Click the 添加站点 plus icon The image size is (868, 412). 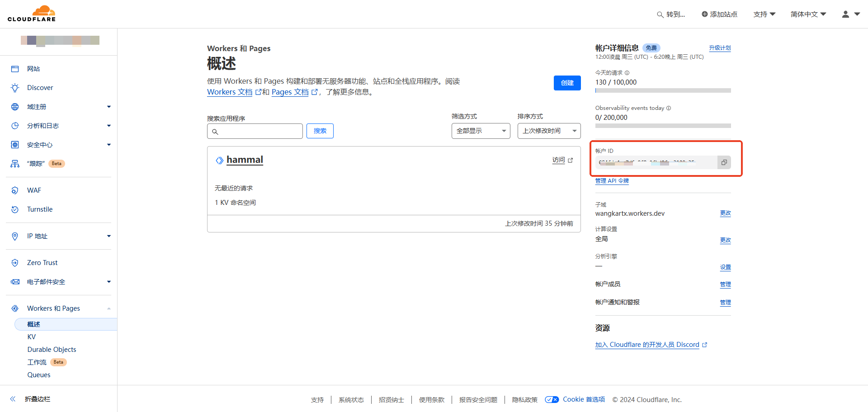coord(704,14)
